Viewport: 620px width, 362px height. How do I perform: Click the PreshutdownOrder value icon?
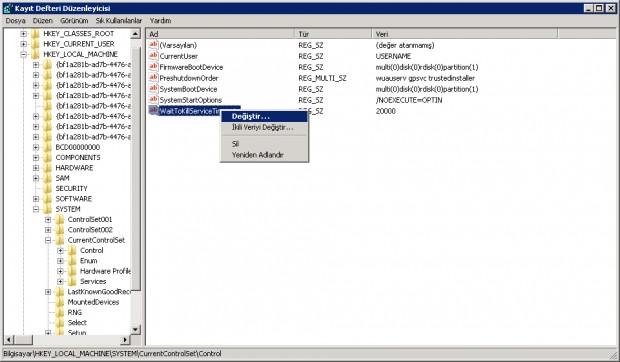153,78
